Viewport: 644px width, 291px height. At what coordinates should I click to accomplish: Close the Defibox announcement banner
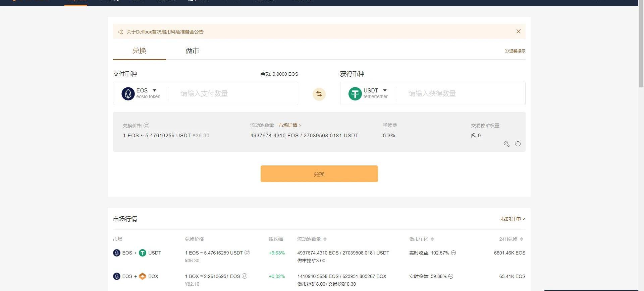[x=518, y=31]
